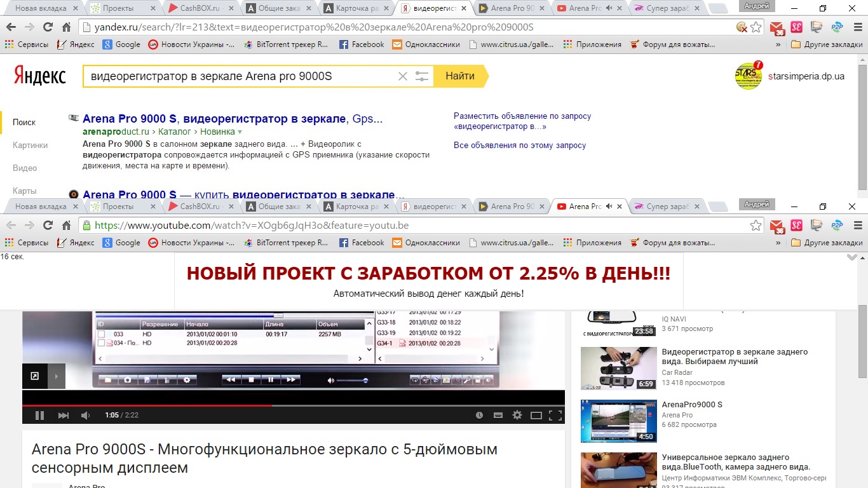Open Gmail extension icon in the Yandex window

776,27
